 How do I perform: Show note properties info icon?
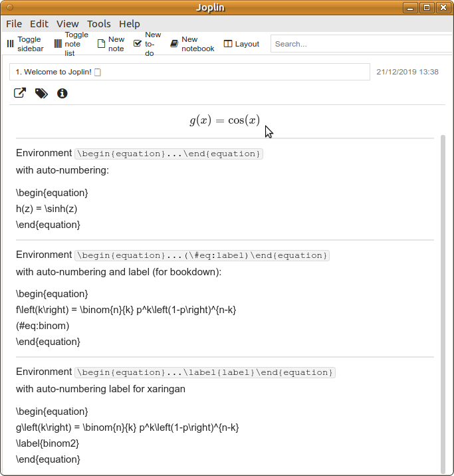pos(62,94)
